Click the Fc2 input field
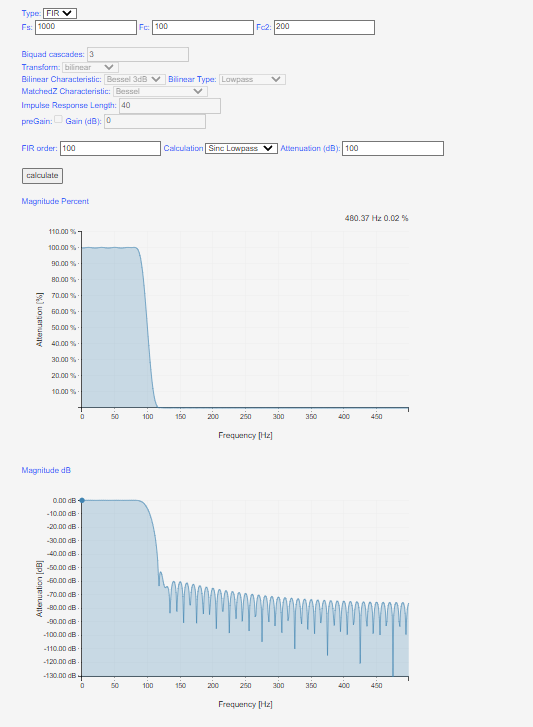Screen dimensions: 533x727 coord(324,27)
